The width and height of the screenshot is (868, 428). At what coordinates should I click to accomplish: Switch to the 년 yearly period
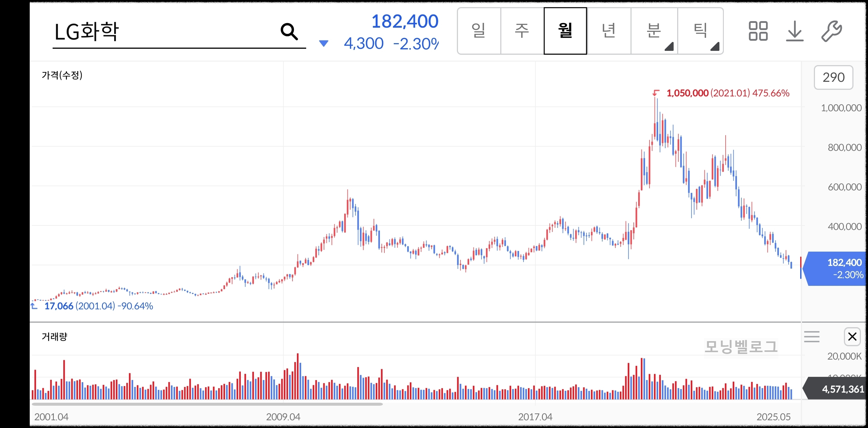pos(608,31)
